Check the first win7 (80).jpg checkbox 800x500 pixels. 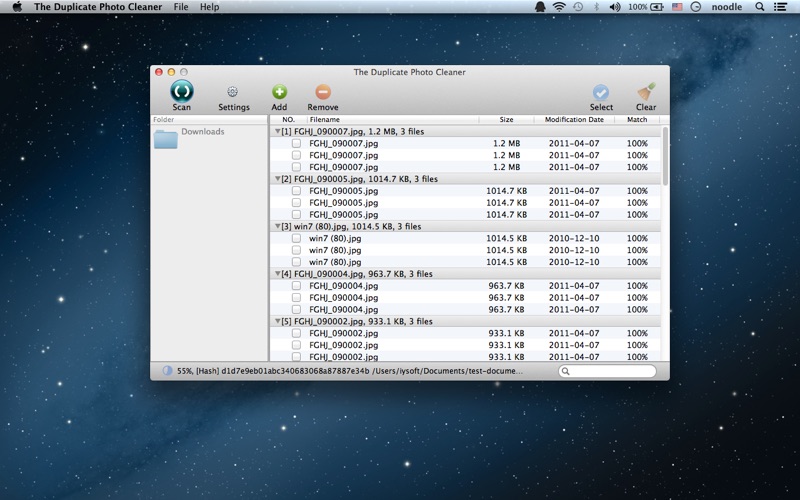pos(296,238)
